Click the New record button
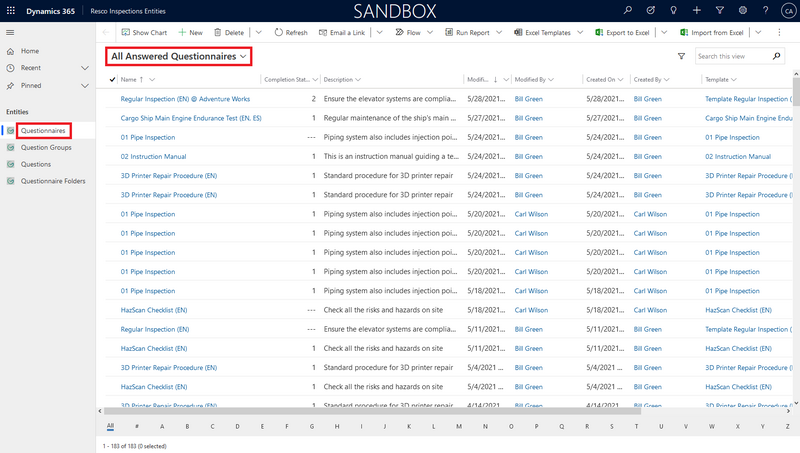This screenshot has width=800, height=453. pos(189,32)
